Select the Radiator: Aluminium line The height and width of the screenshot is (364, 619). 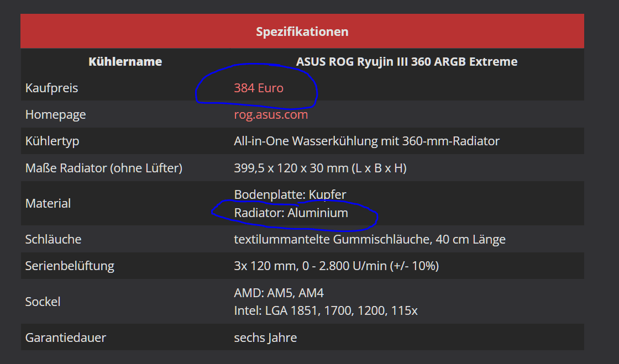[291, 213]
